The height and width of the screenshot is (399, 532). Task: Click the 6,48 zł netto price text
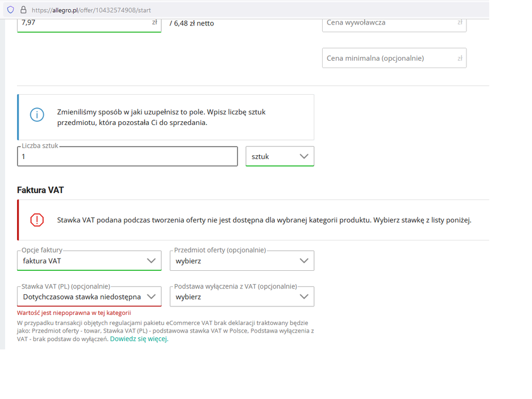pyautogui.click(x=192, y=23)
